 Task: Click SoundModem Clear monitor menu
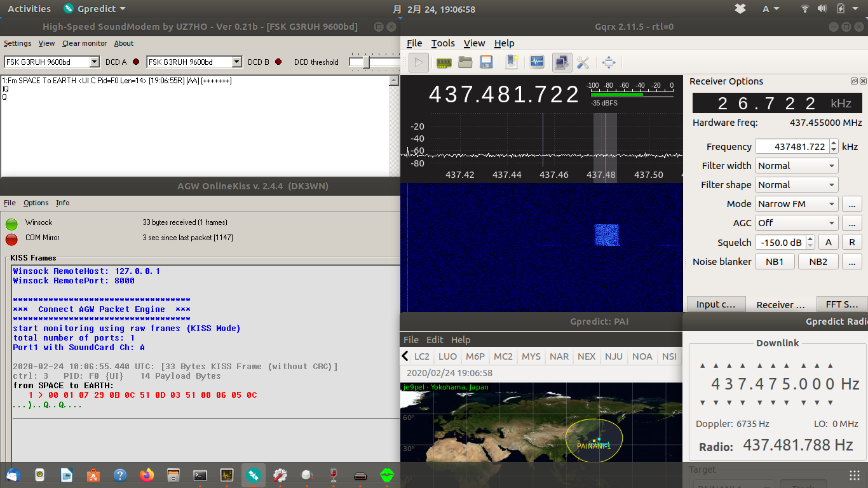coord(85,43)
